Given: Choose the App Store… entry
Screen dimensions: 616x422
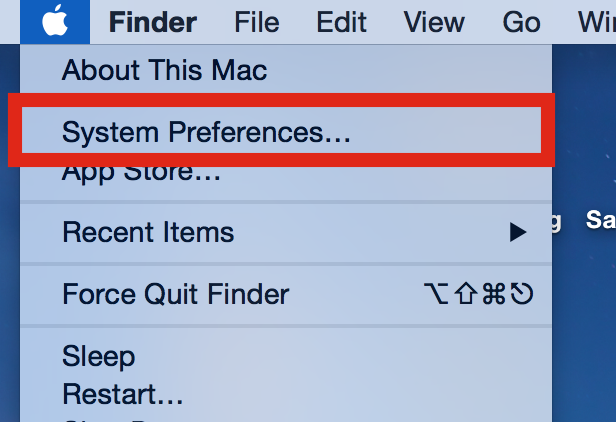Looking at the screenshot, I should pos(141,173).
